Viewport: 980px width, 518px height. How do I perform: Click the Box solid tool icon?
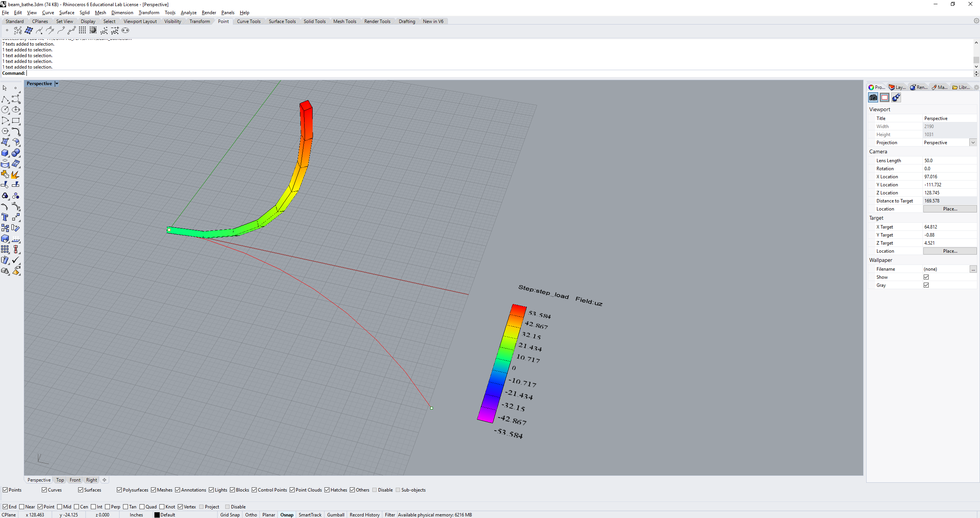(5, 153)
